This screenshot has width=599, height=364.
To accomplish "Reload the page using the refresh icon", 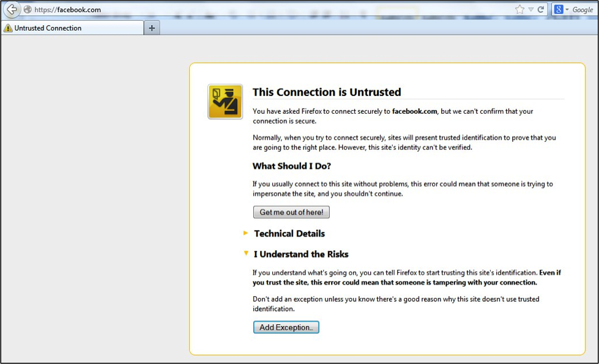I will coord(540,10).
